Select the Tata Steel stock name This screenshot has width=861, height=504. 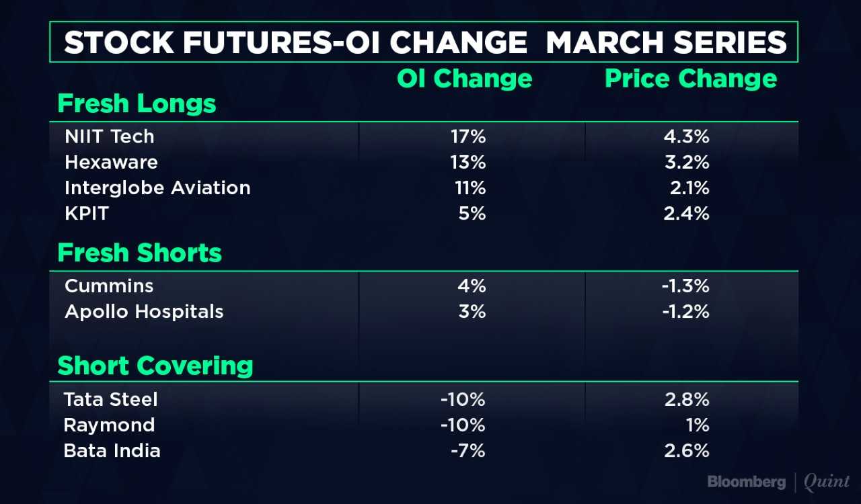pyautogui.click(x=111, y=399)
